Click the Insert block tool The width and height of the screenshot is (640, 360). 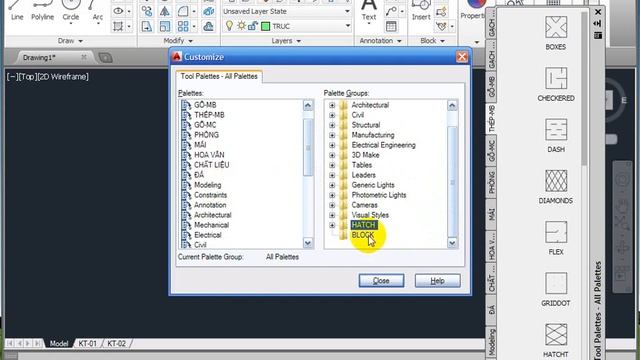tap(421, 11)
